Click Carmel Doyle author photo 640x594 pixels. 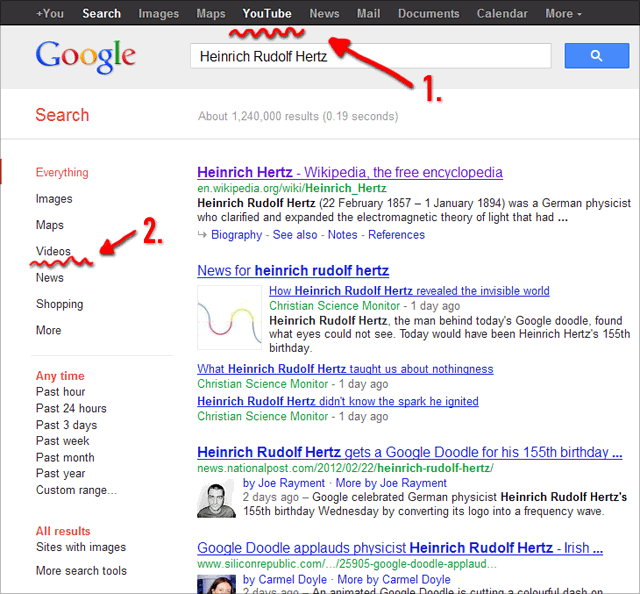coord(216,584)
